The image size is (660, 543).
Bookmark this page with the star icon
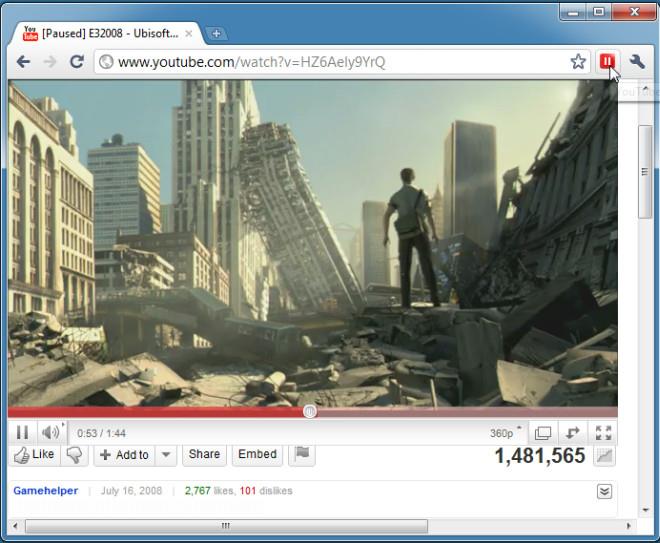coord(578,62)
